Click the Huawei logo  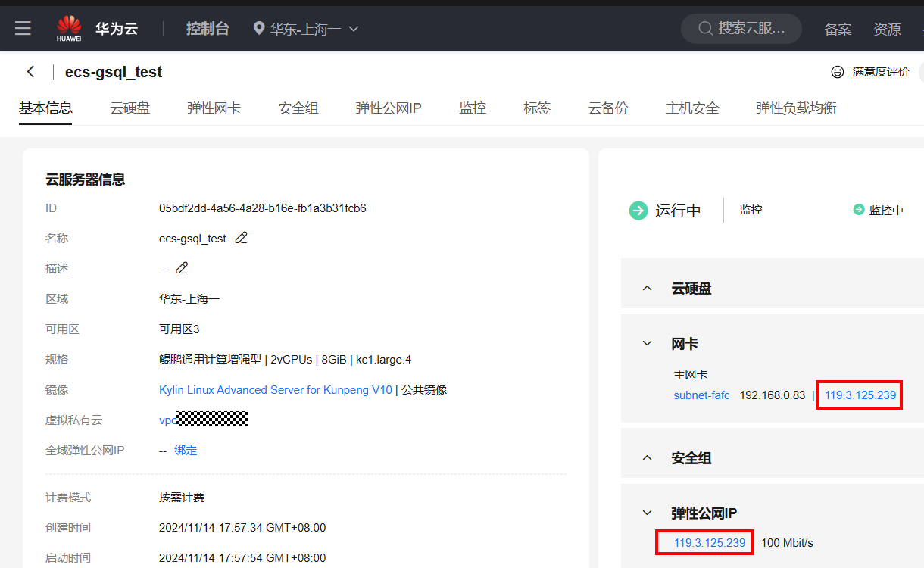point(69,29)
